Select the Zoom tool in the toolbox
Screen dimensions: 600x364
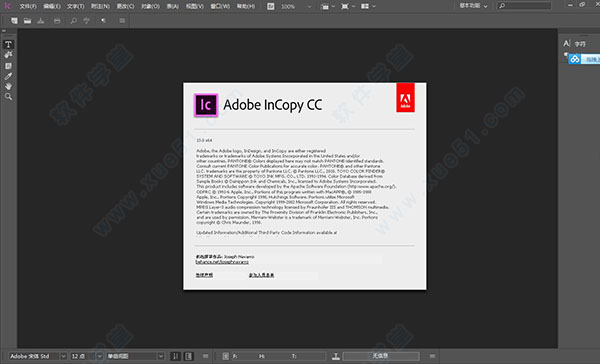pos(8,96)
